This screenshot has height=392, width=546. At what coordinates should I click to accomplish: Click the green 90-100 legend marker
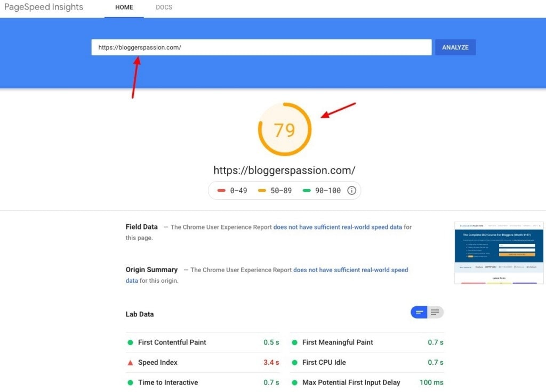(x=306, y=190)
